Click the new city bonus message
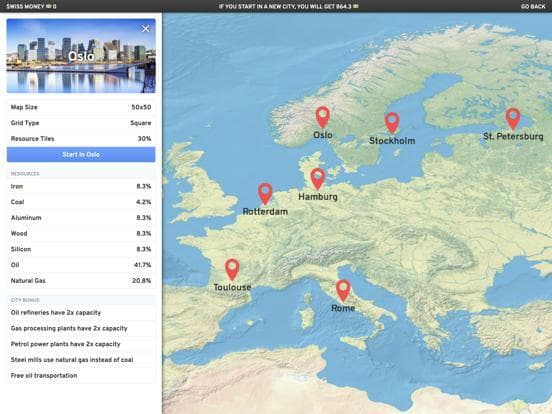Screen dimensions: 552x414 (x=288, y=6)
